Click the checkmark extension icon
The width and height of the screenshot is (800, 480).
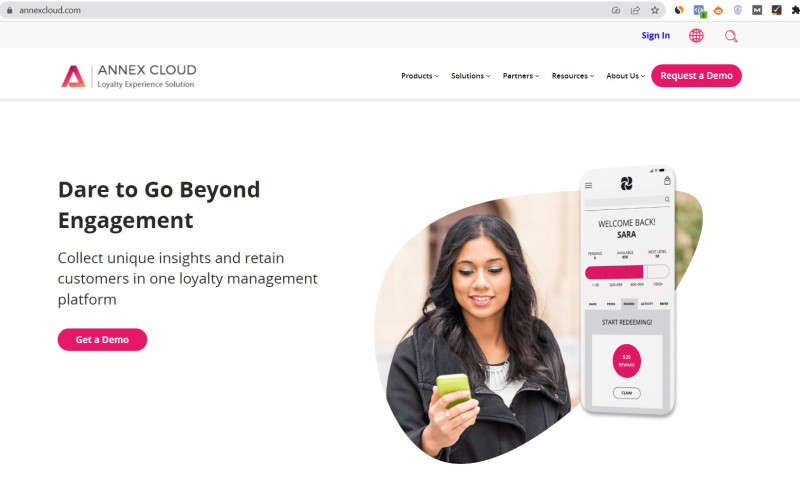coord(776,10)
